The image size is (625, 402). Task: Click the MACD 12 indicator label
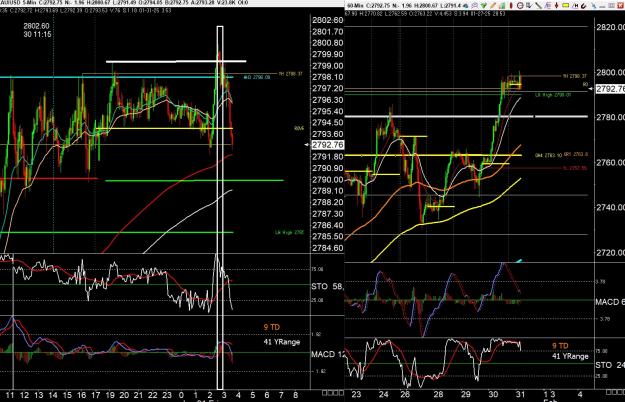coord(328,354)
